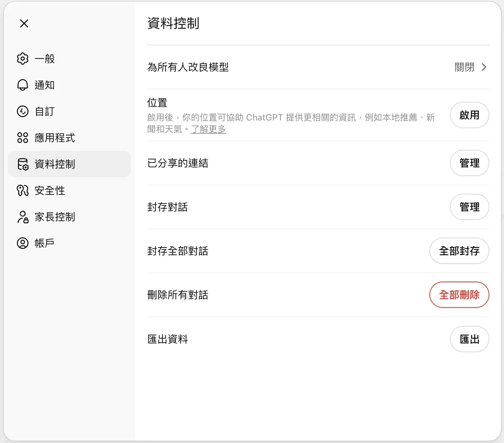Select the bell icon for 通知
This screenshot has width=504, height=443.
(x=23, y=85)
